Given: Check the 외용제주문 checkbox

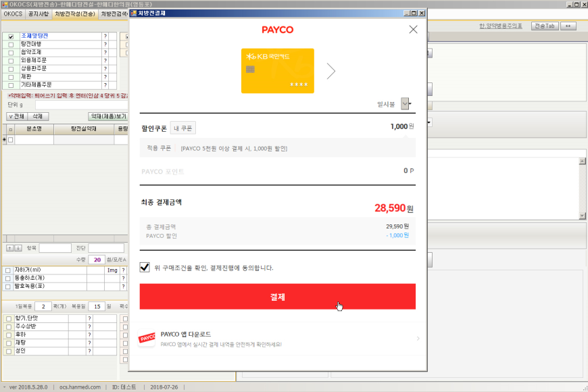Looking at the screenshot, I should coord(11,61).
